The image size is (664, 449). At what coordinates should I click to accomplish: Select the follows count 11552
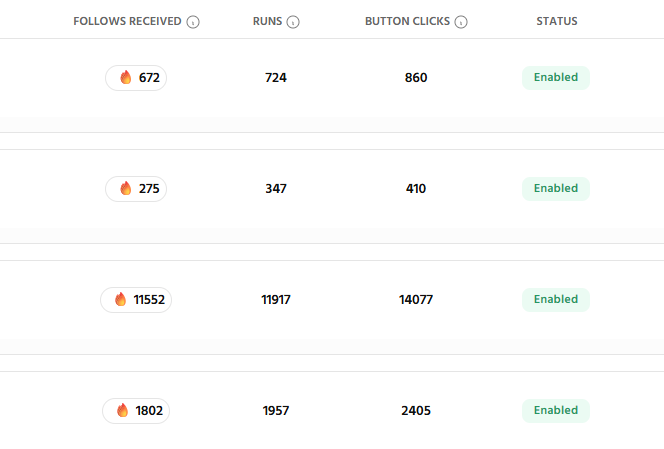[149, 300]
